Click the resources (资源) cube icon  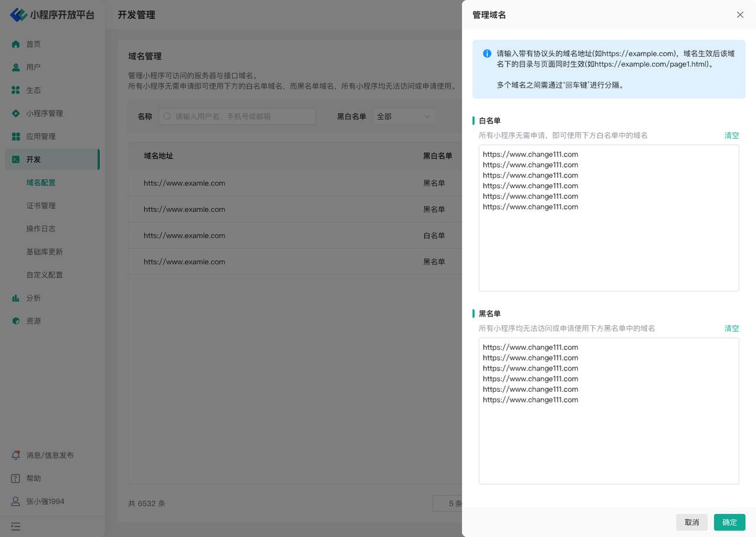tap(16, 321)
